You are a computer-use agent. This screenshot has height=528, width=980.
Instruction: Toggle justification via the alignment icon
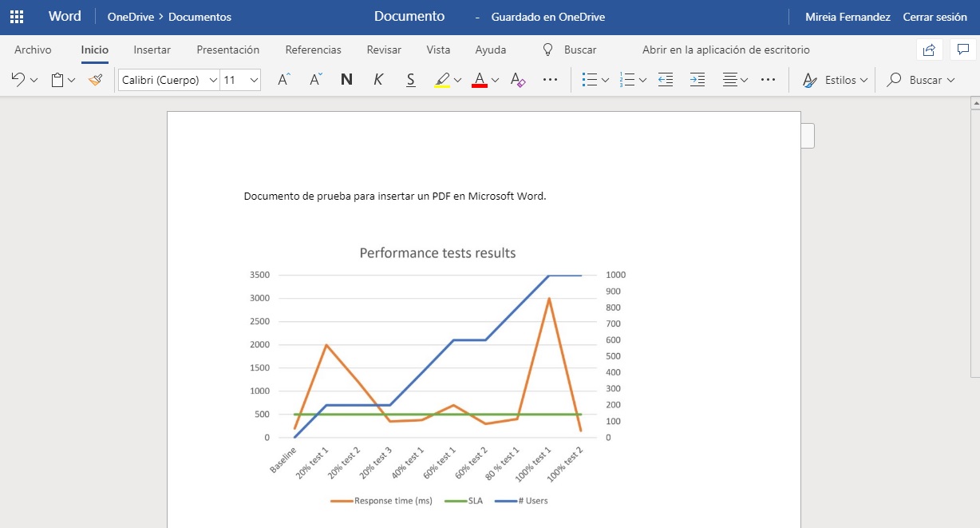pyautogui.click(x=731, y=79)
